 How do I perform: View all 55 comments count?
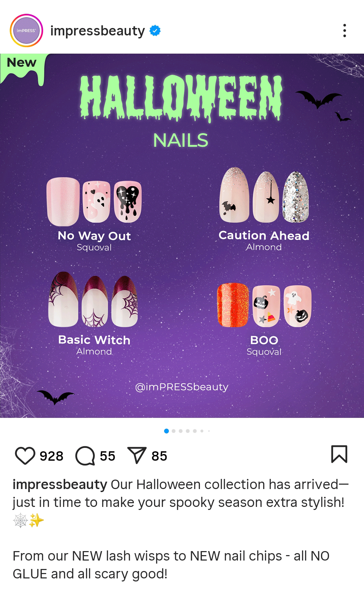pos(108,456)
